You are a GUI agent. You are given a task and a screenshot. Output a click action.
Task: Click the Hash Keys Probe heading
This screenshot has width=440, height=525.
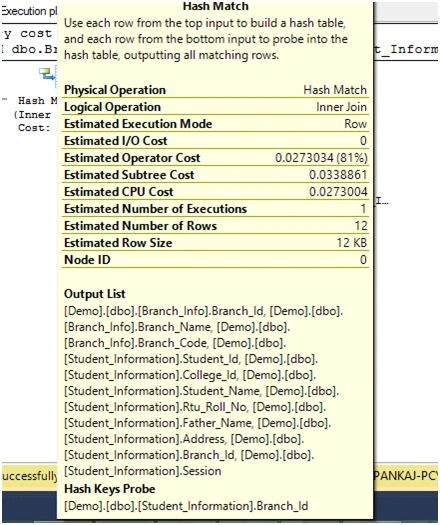[x=109, y=489]
